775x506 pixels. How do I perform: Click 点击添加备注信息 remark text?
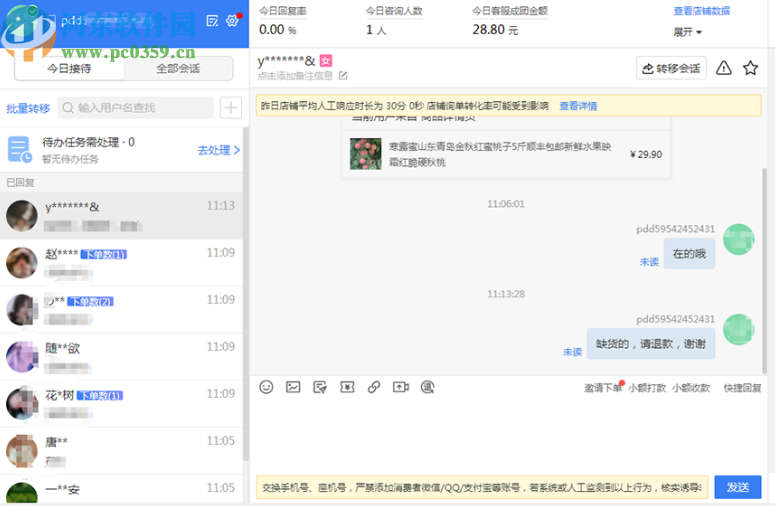click(295, 76)
